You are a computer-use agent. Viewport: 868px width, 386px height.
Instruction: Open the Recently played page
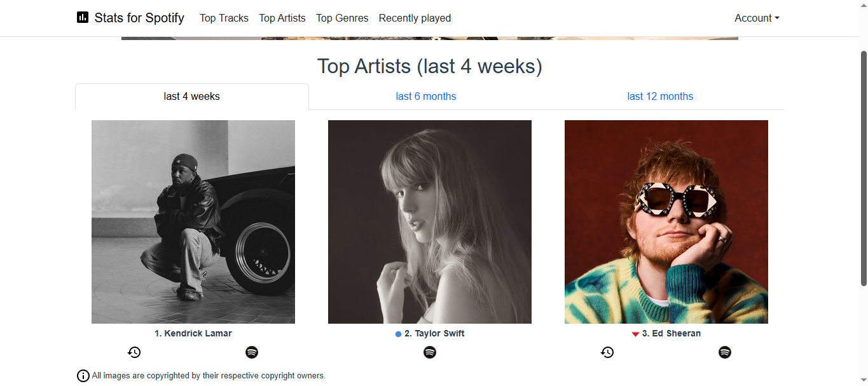(415, 18)
